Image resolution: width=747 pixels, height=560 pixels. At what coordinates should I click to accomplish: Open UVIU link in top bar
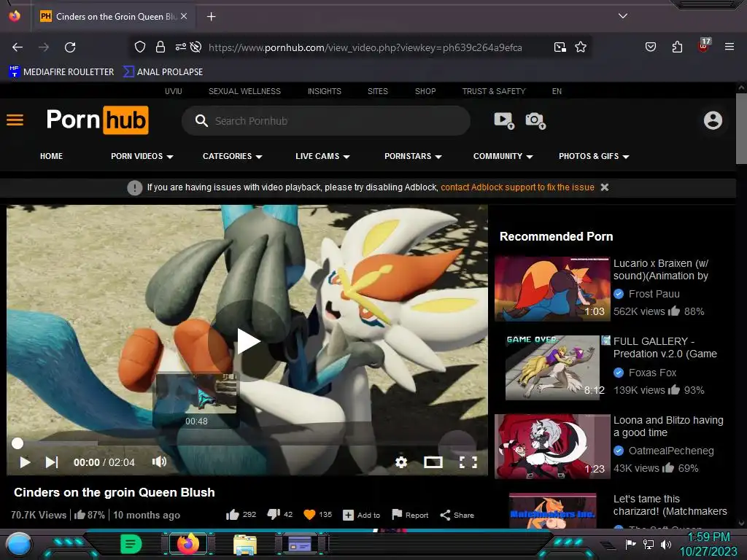coord(174,91)
